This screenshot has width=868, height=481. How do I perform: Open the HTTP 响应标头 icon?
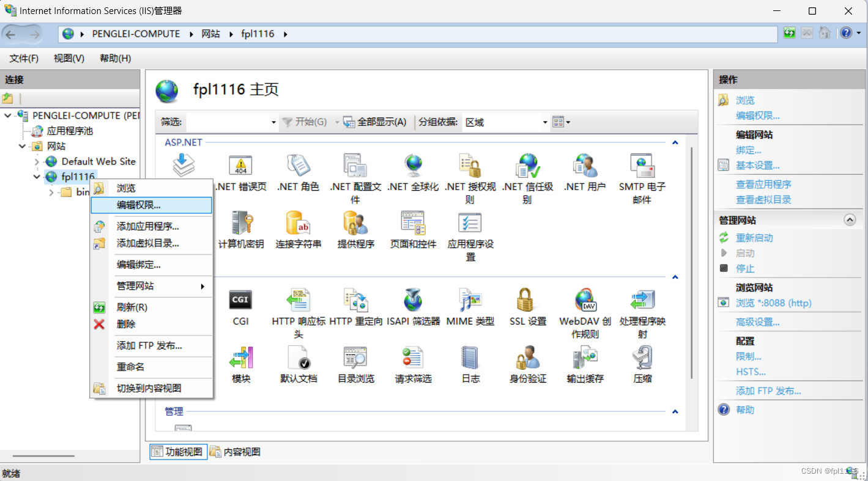click(298, 300)
